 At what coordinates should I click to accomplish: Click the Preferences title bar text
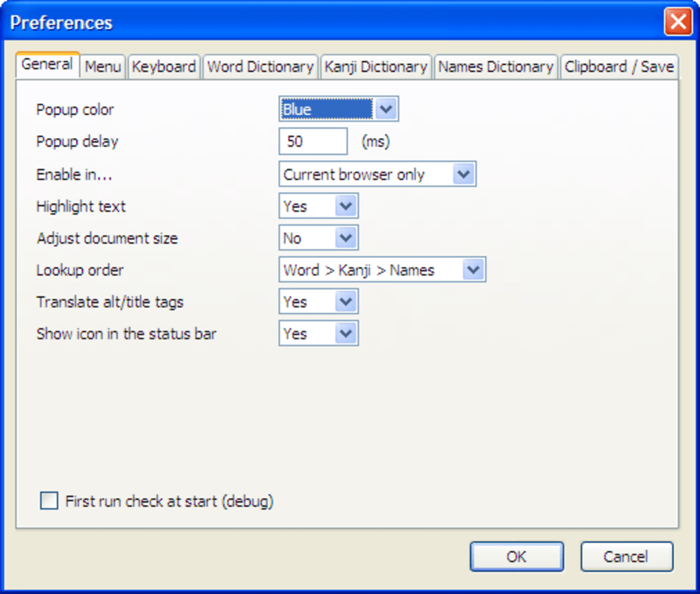(x=61, y=23)
